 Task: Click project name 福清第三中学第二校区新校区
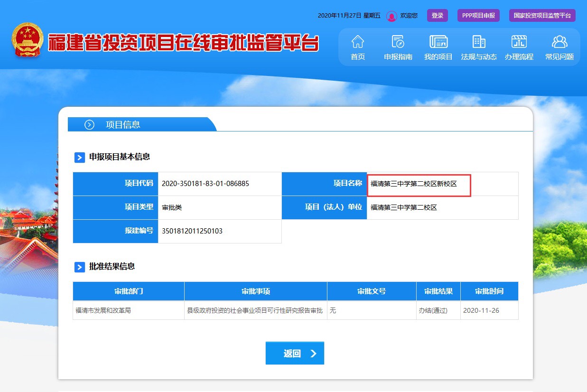point(414,184)
